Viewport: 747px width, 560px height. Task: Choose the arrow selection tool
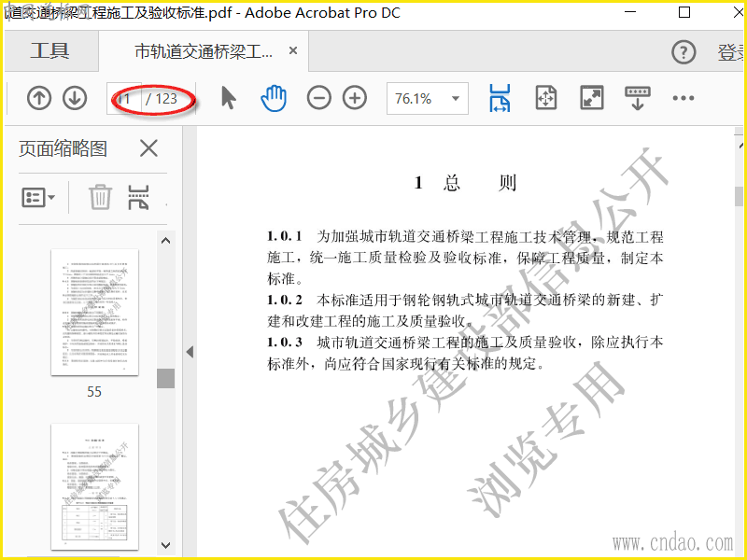(x=229, y=98)
